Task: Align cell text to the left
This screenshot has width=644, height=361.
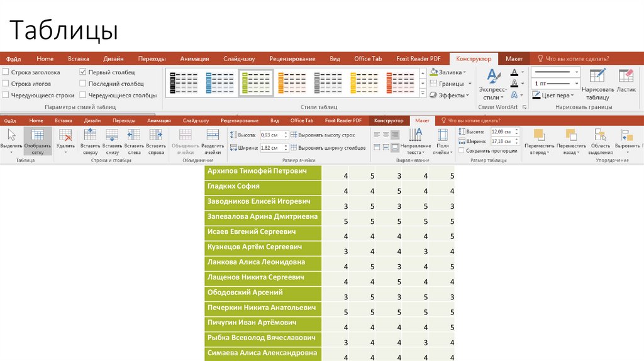Action: [x=377, y=135]
